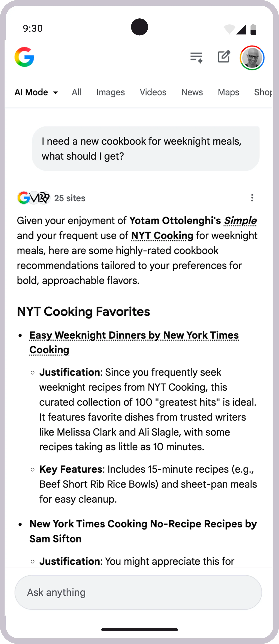
Task: Open the Simple cookbook link
Action: 240,221
